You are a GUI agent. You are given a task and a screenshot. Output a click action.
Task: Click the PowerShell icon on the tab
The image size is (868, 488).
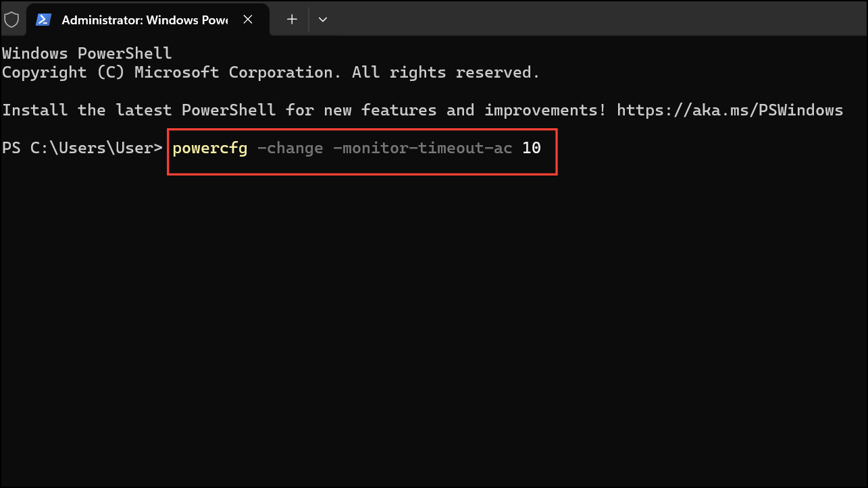44,20
